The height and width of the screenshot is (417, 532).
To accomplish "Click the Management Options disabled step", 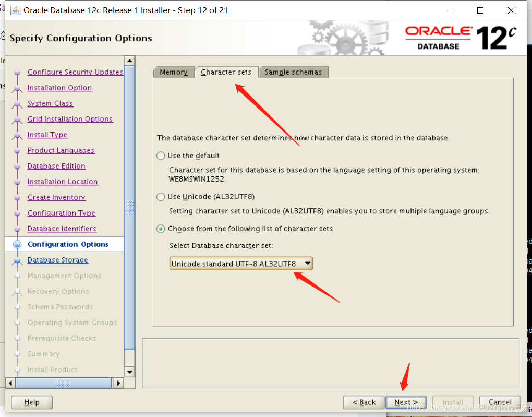I will pyautogui.click(x=65, y=276).
